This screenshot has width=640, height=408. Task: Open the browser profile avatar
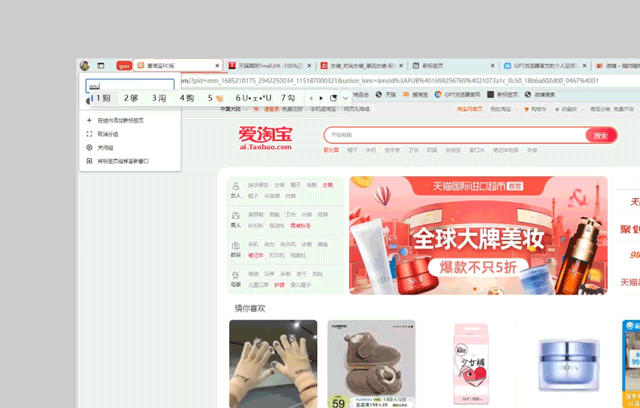pos(84,65)
